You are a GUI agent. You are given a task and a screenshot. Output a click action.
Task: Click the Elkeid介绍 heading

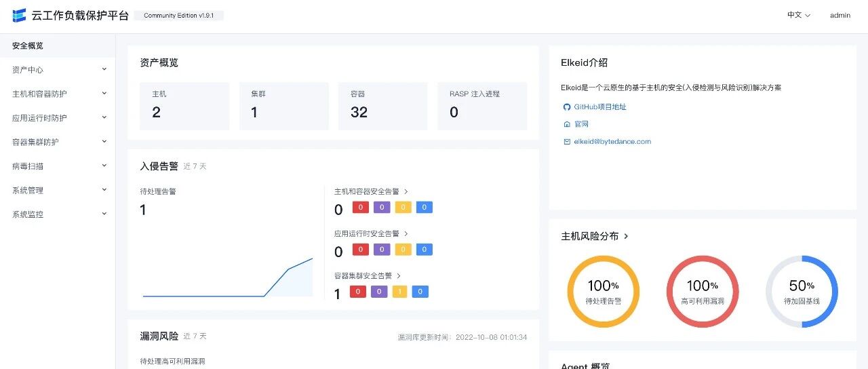pyautogui.click(x=585, y=62)
